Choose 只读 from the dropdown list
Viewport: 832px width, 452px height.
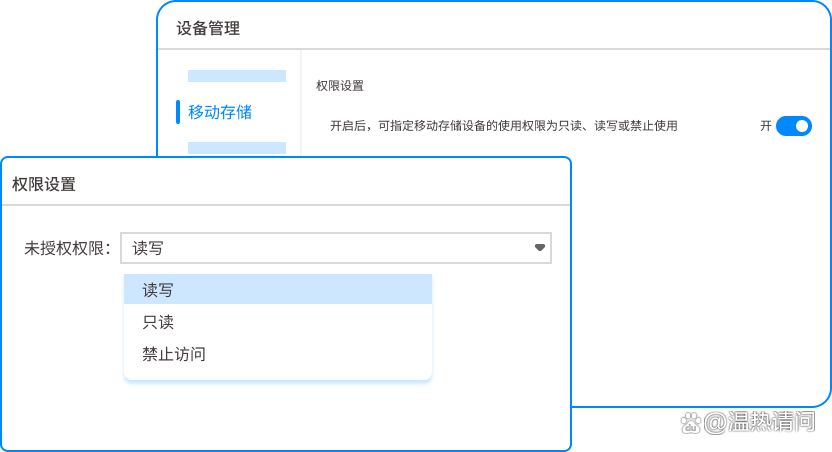tap(278, 321)
